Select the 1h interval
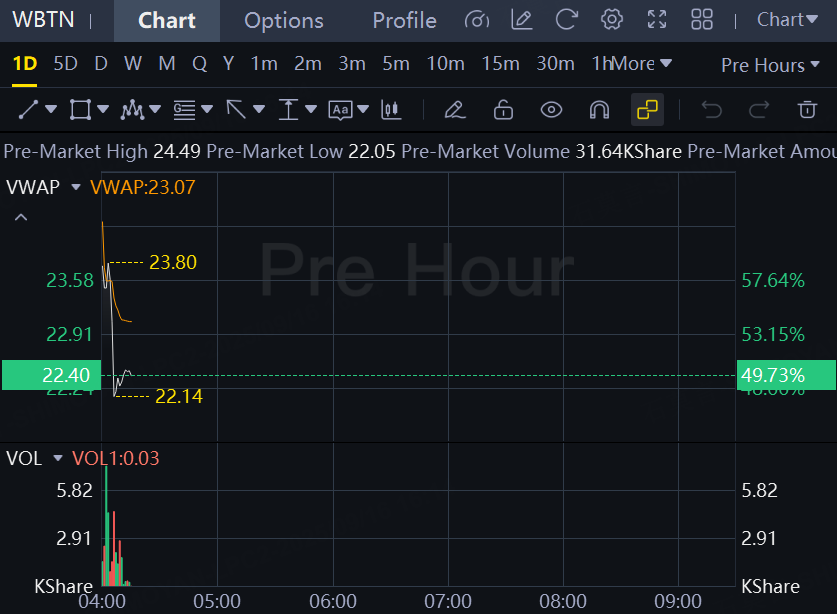This screenshot has width=837, height=614. (x=601, y=64)
